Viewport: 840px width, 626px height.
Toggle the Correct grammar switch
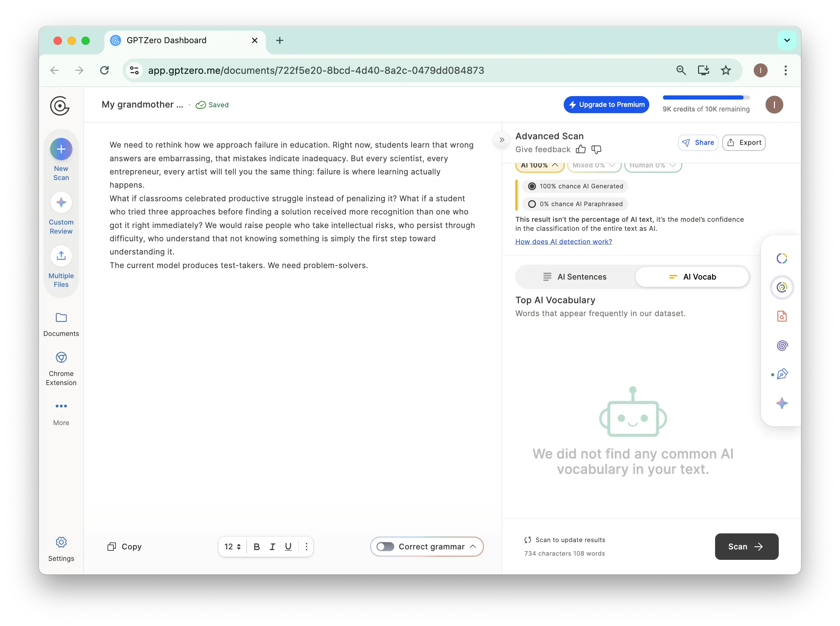click(385, 546)
